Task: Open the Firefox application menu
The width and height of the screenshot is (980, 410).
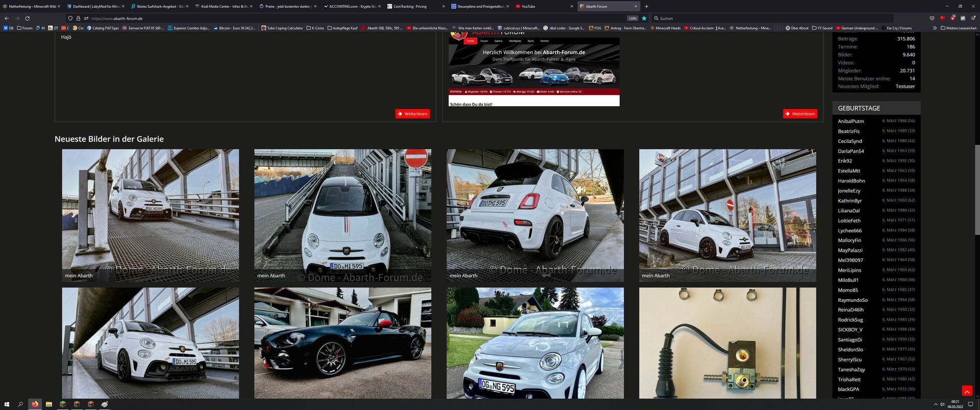Action: [x=973, y=18]
